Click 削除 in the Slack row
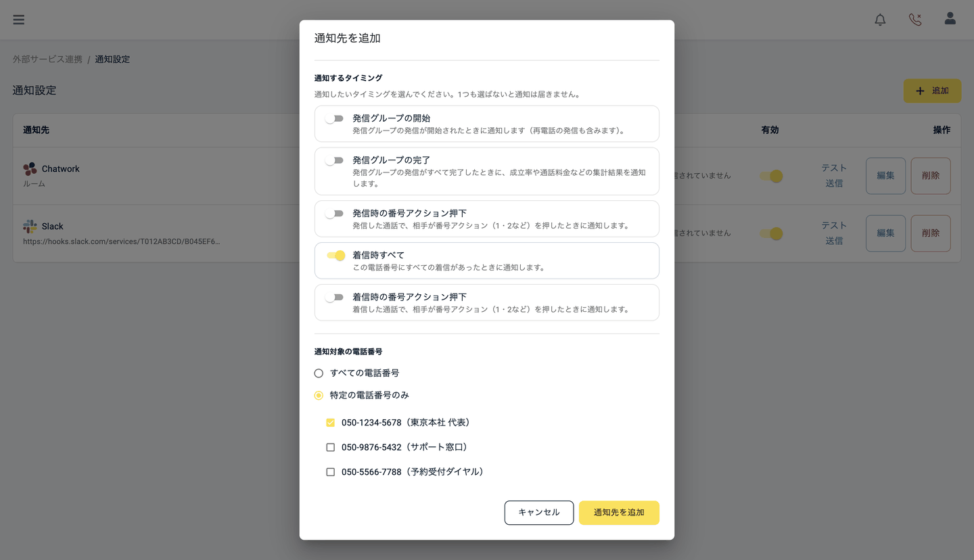 (931, 233)
